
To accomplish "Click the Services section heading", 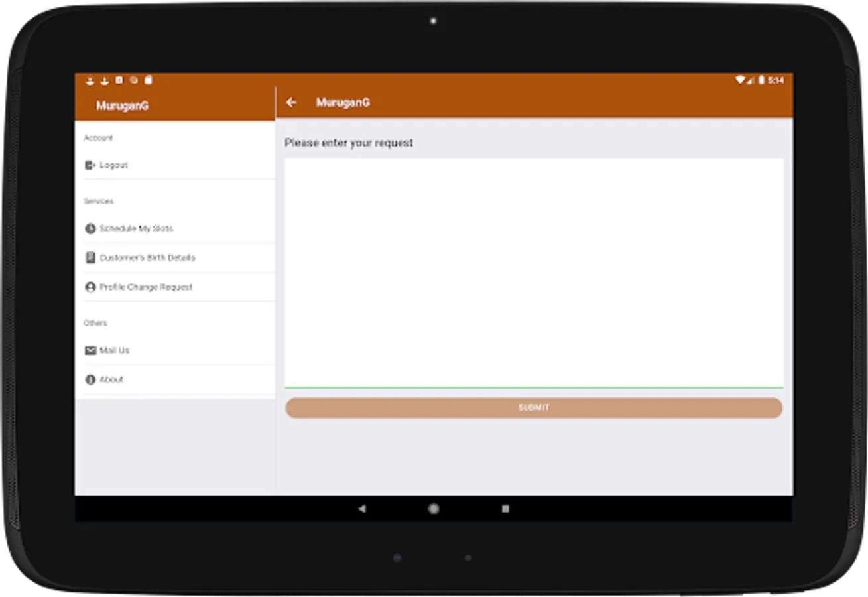I will [x=98, y=201].
